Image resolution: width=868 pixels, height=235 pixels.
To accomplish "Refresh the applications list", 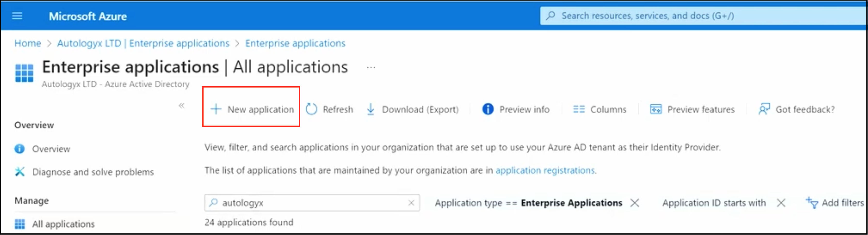I will coord(329,109).
